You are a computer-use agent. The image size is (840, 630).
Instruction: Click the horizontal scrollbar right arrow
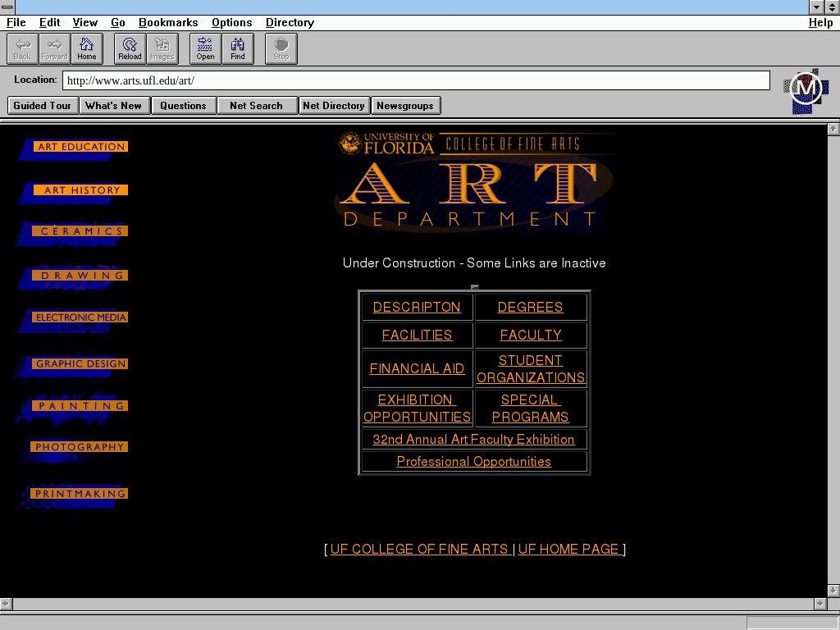coord(819,604)
